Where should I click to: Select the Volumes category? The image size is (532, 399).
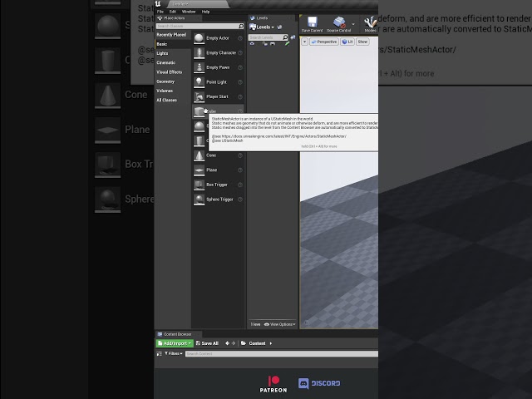(165, 91)
